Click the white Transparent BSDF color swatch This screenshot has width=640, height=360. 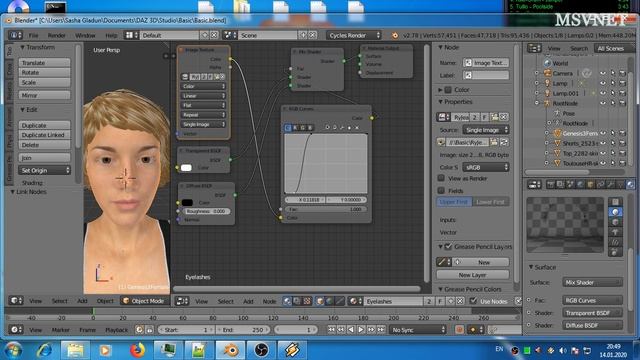click(186, 168)
